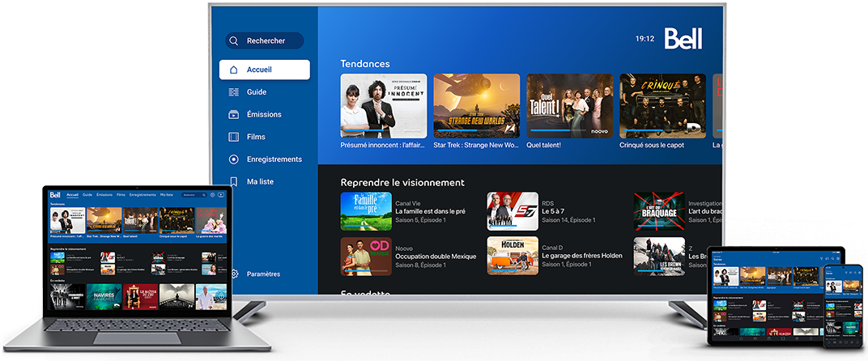This screenshot has width=868, height=361.
Task: Open Enregistrements via its record icon
Action: pos(234,159)
